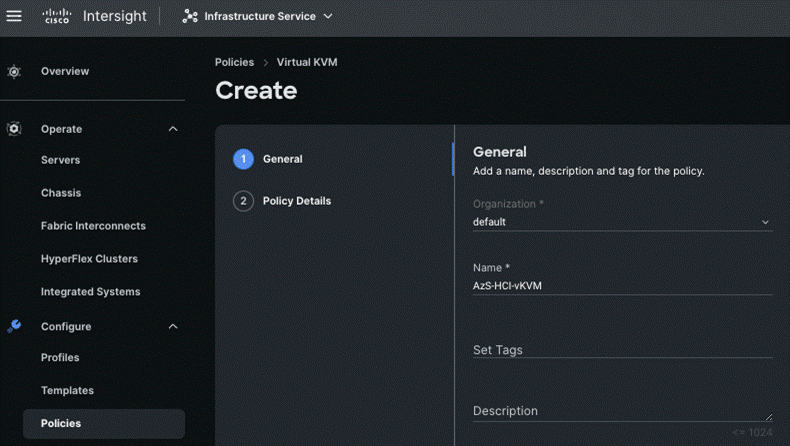Collapse the Operate section chevron
790x446 pixels.
click(x=173, y=129)
